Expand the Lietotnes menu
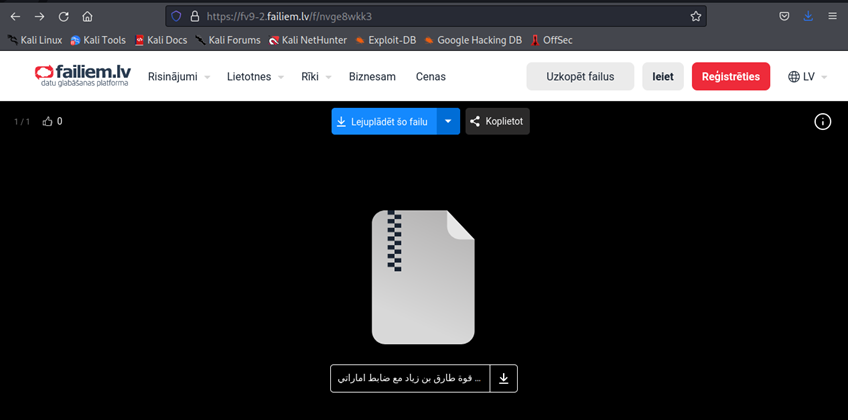 255,77
